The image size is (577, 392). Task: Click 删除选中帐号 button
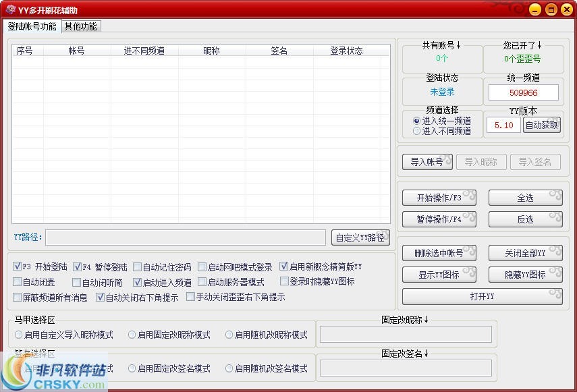(439, 253)
